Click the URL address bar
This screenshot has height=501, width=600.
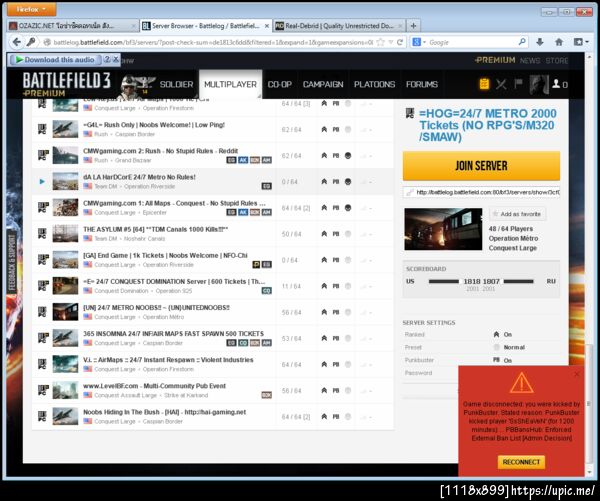click(212, 42)
